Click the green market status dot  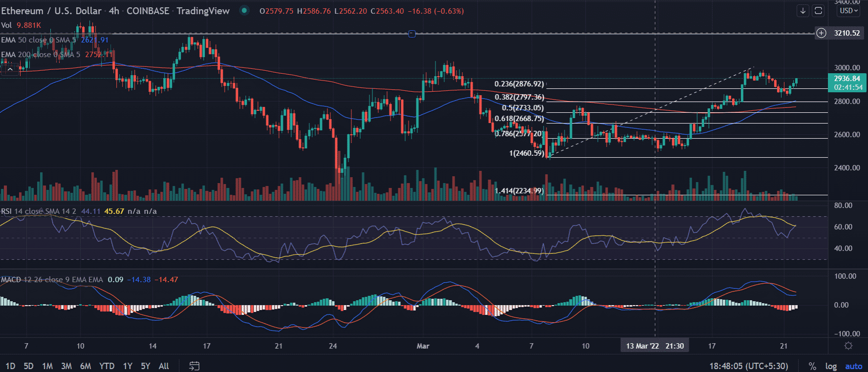pyautogui.click(x=244, y=11)
